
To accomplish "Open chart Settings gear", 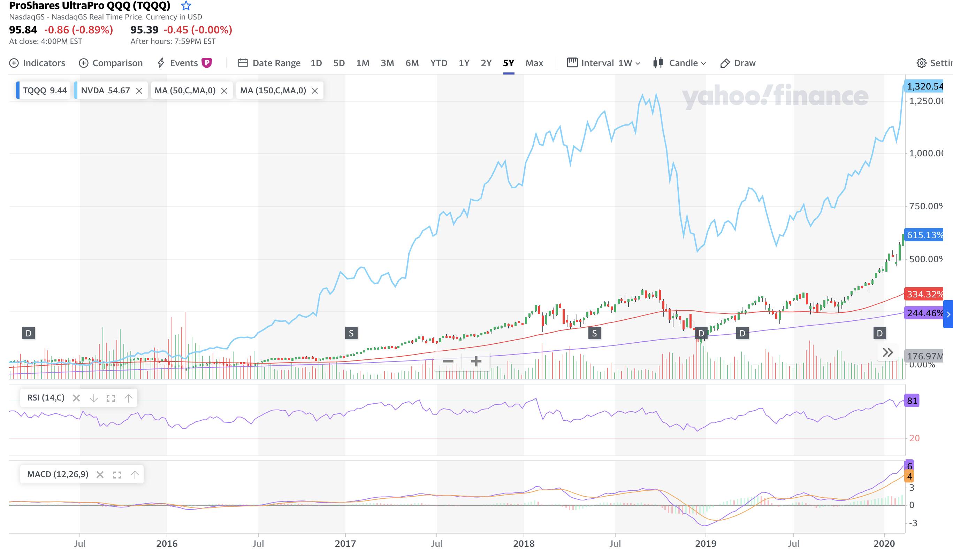I will click(x=921, y=63).
